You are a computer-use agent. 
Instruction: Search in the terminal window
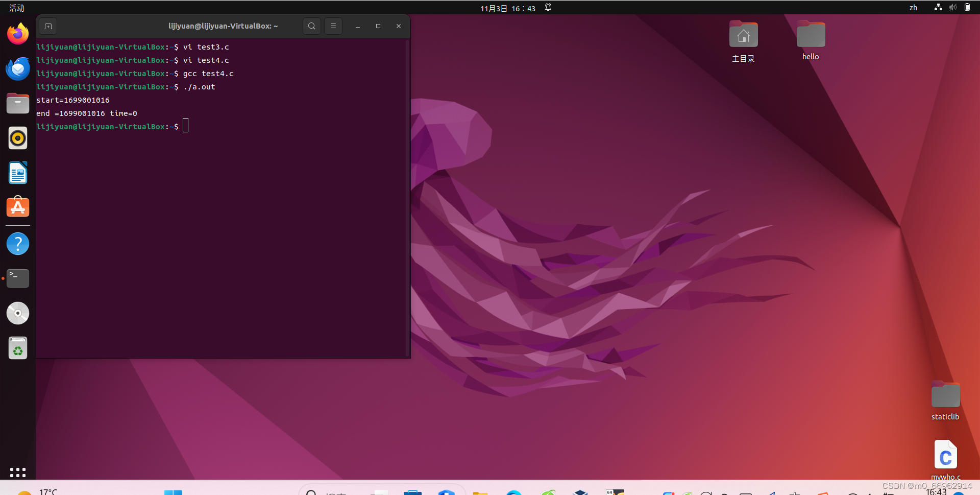pos(312,26)
